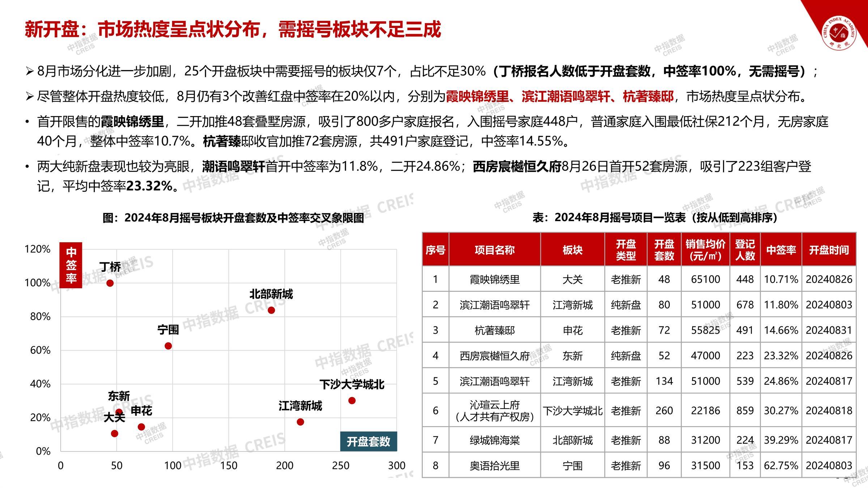This screenshot has width=868, height=488.
Task: Click the red 中签率 axis label box
Action: tap(71, 265)
